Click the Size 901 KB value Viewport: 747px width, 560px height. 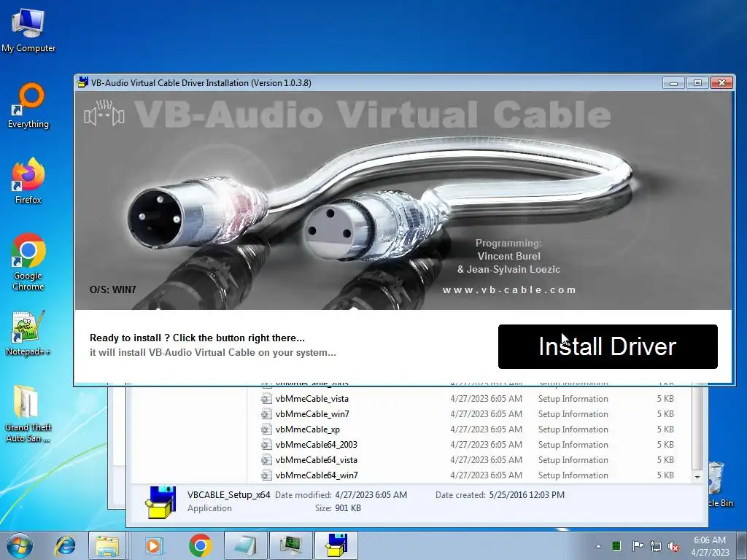348,508
